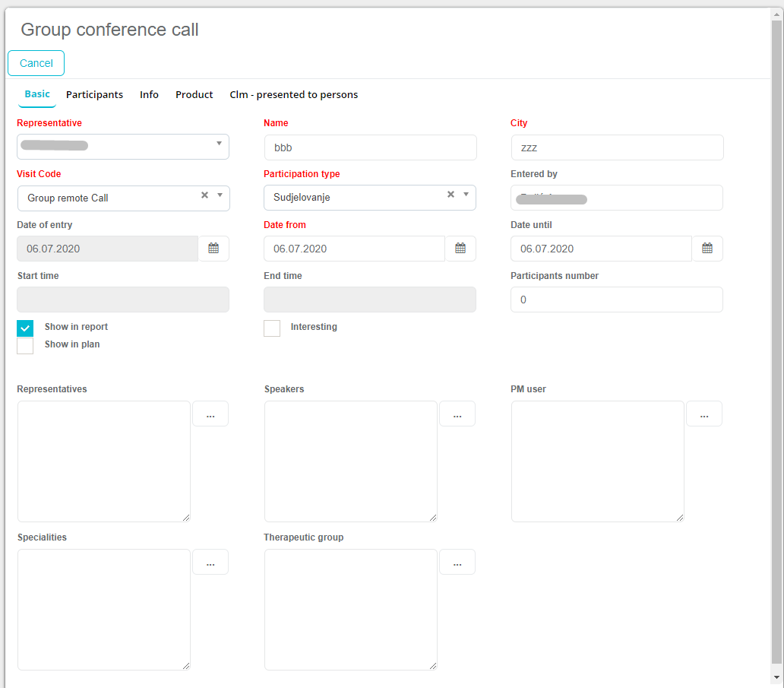This screenshot has width=784, height=688.
Task: Expand the Visit Code dropdown arrow
Action: pyautogui.click(x=220, y=195)
